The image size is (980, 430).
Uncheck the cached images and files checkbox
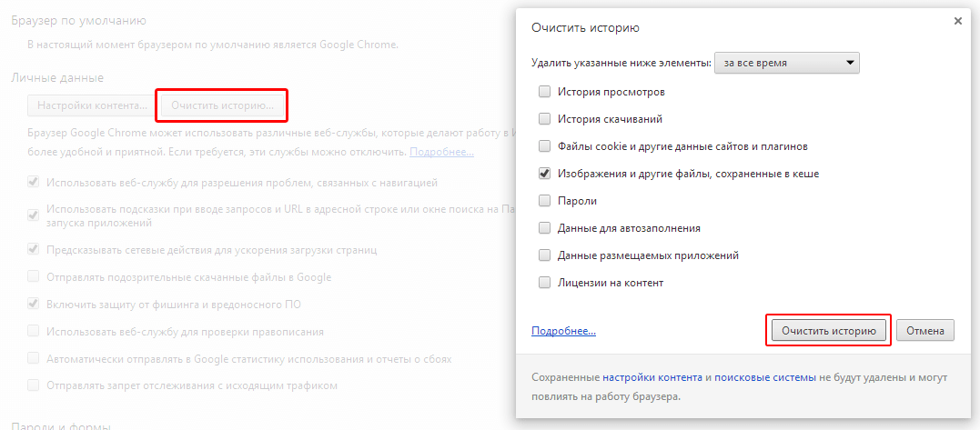click(x=544, y=174)
